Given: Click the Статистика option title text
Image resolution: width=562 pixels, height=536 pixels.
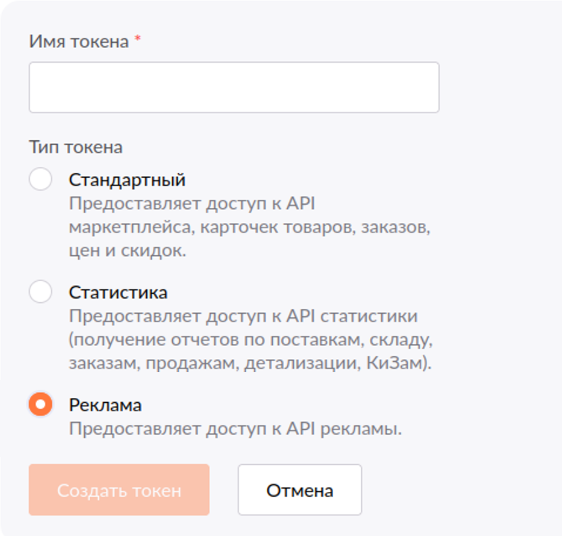Looking at the screenshot, I should (118, 293).
